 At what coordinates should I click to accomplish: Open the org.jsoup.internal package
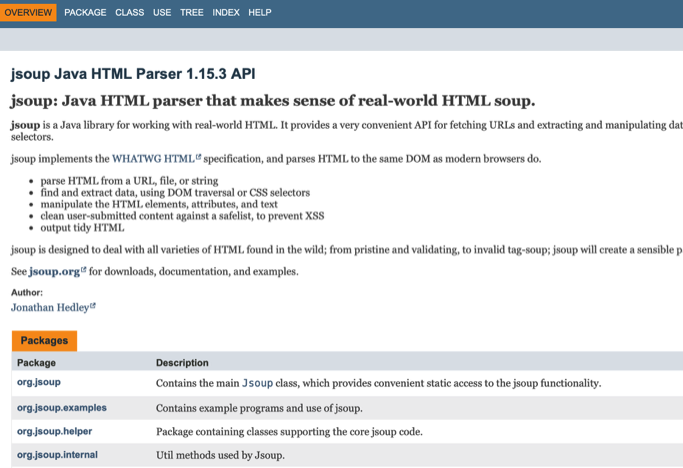[x=57, y=455]
